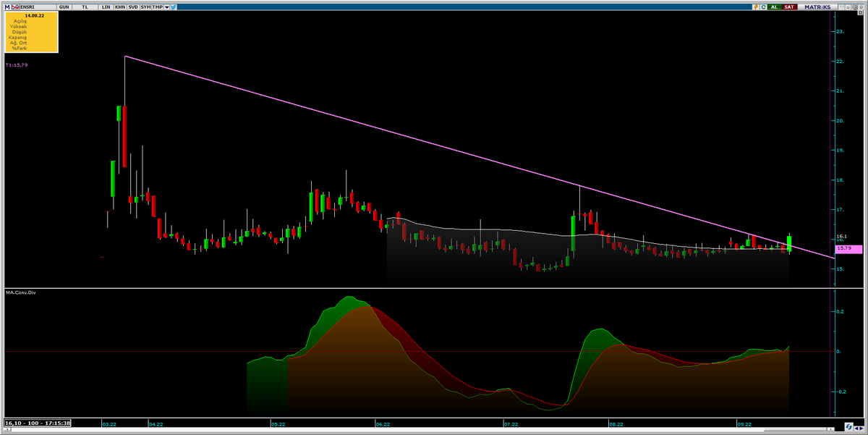868x435 pixels.
Task: Click the red SAT sell button
Action: pos(789,7)
